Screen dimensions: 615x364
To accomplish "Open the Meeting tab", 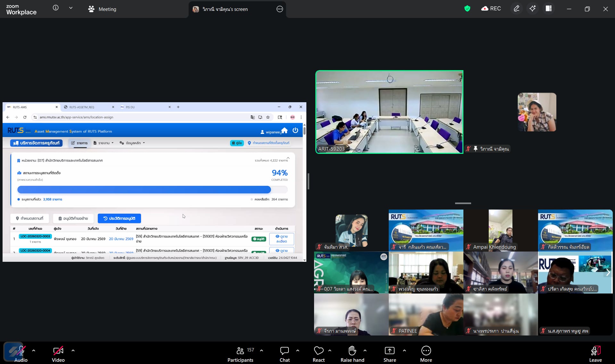I will point(102,9).
